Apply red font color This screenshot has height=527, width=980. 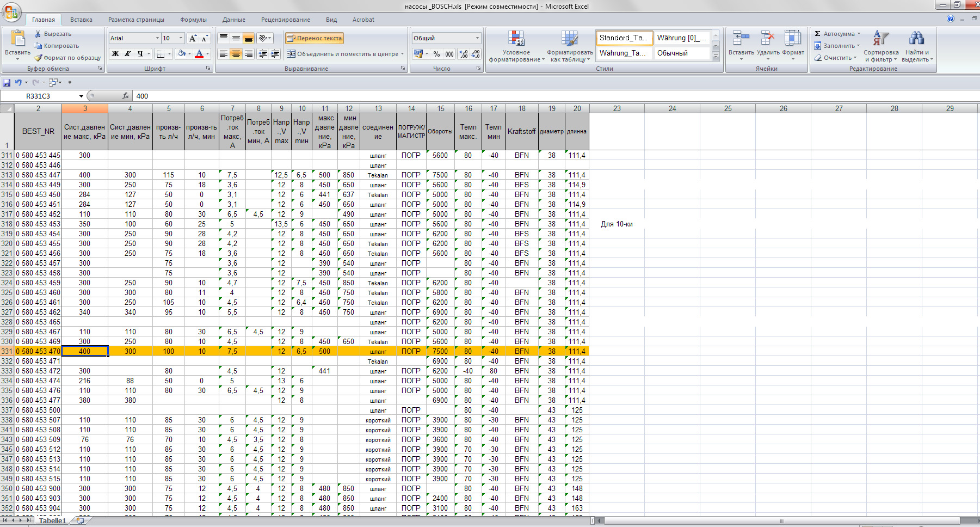(x=199, y=54)
